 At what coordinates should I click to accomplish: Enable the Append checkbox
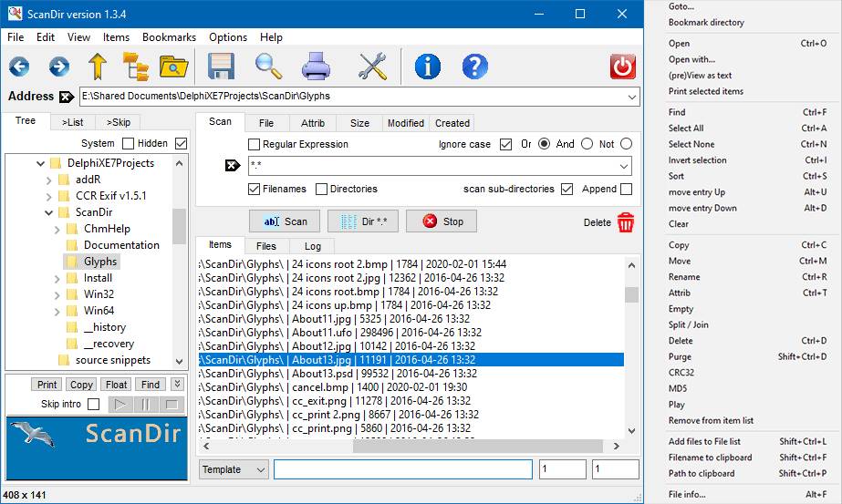626,189
